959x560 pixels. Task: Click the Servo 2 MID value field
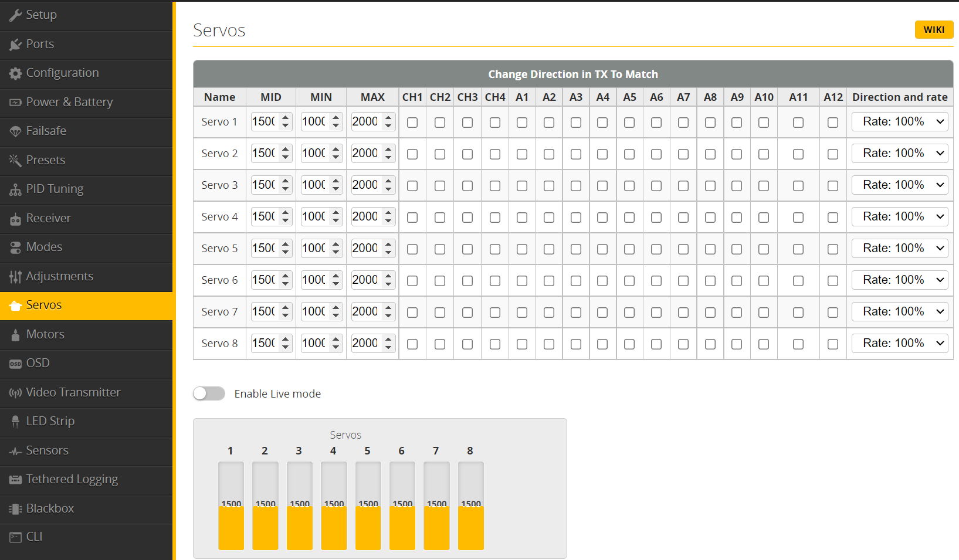click(x=264, y=153)
